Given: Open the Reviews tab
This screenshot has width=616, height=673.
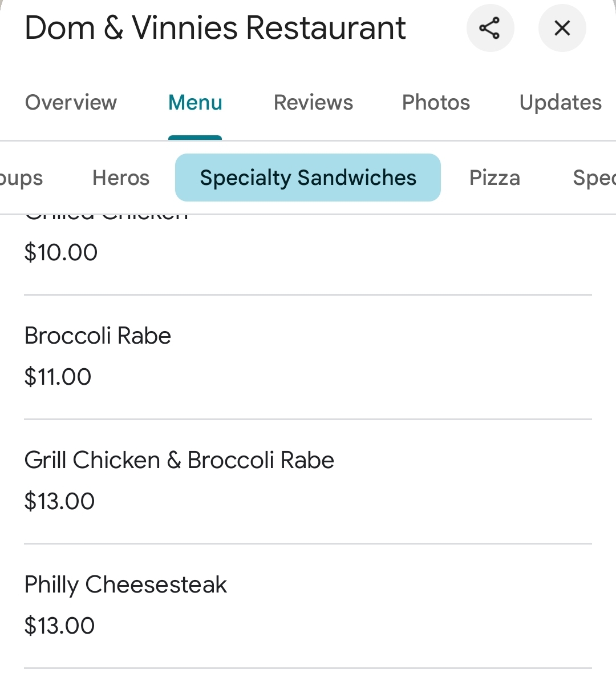Looking at the screenshot, I should click(313, 103).
